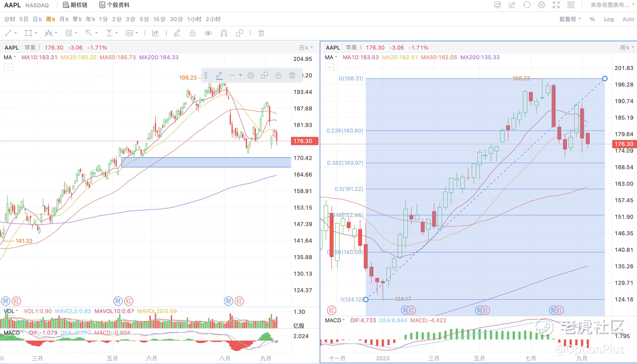Click the Fibonacci top anchor point handle
Viewport: 637px width, 364px height.
point(605,78)
